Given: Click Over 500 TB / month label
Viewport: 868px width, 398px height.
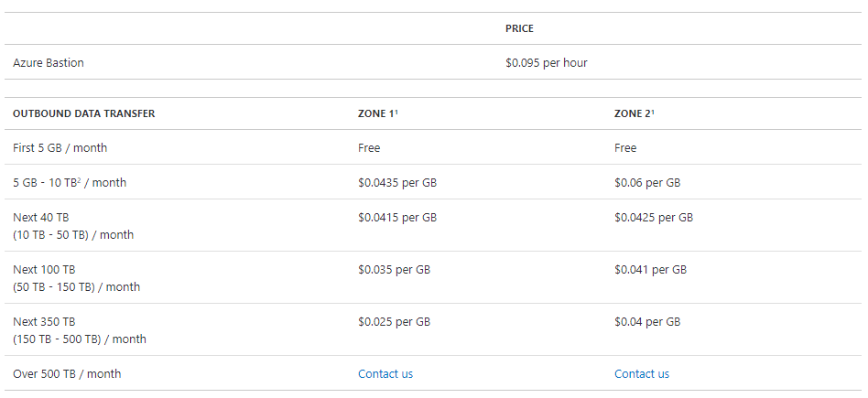Looking at the screenshot, I should [x=67, y=373].
